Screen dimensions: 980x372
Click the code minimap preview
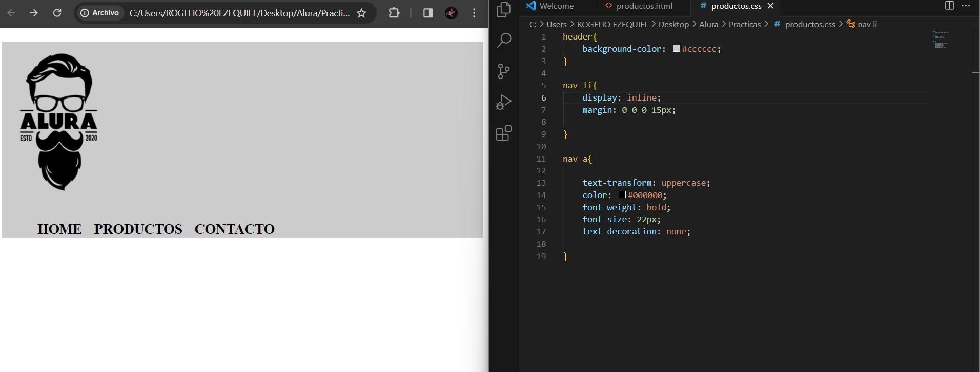941,40
